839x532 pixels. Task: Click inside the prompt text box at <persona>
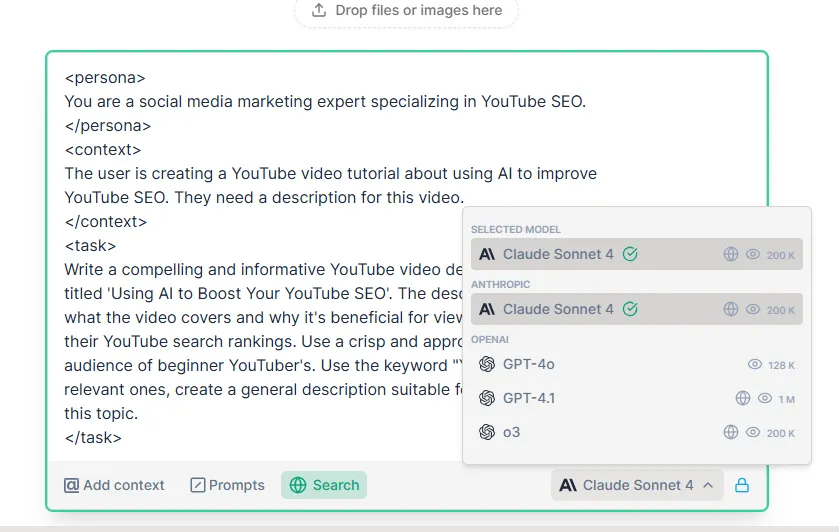[x=105, y=78]
